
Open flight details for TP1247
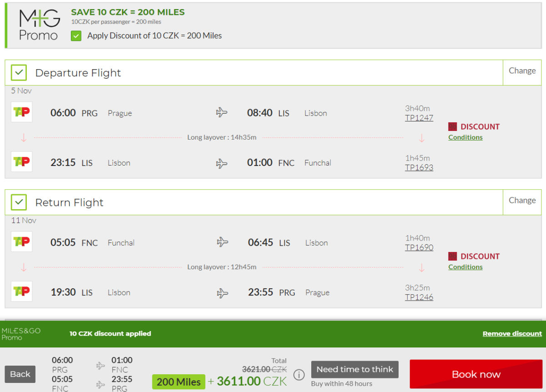point(419,118)
